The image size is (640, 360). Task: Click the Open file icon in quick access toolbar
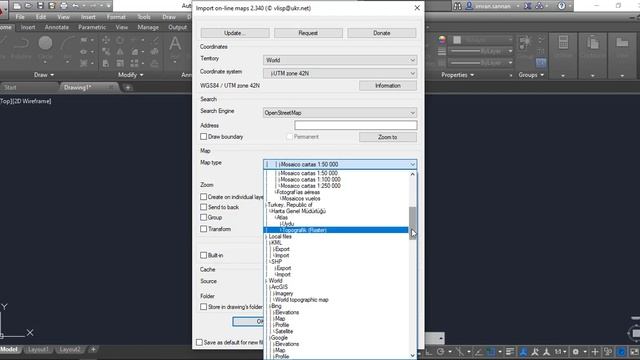28,6
